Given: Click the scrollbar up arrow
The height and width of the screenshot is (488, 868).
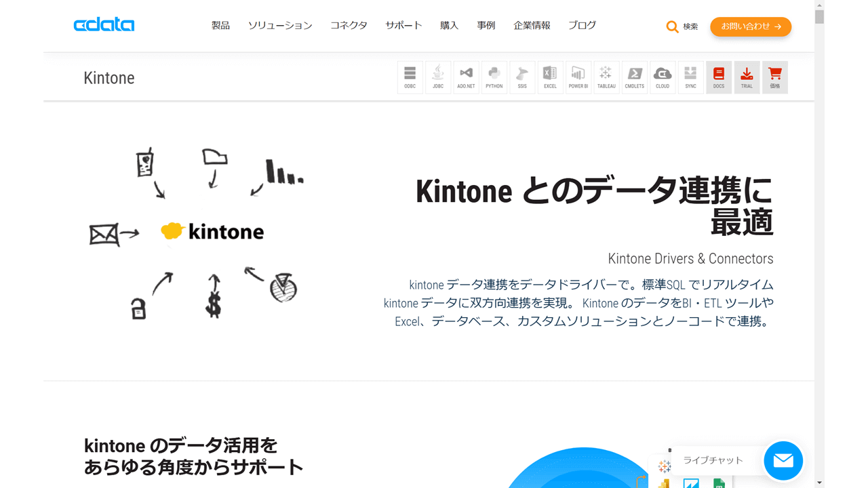Looking at the screenshot, I should click(819, 4).
